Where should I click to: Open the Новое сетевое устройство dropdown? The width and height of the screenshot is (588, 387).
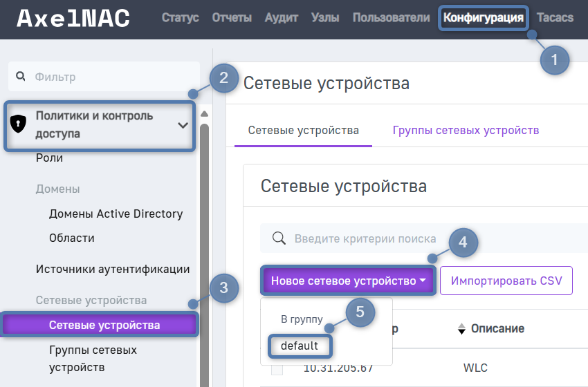[x=348, y=281]
